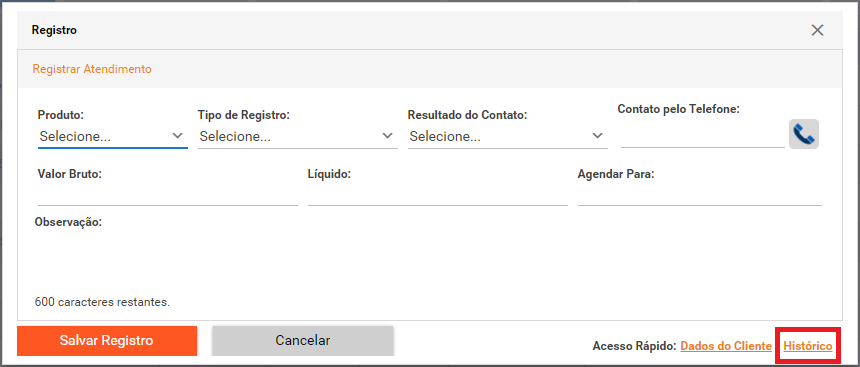
Task: Click the Registro dialog title
Action: pyautogui.click(x=54, y=30)
